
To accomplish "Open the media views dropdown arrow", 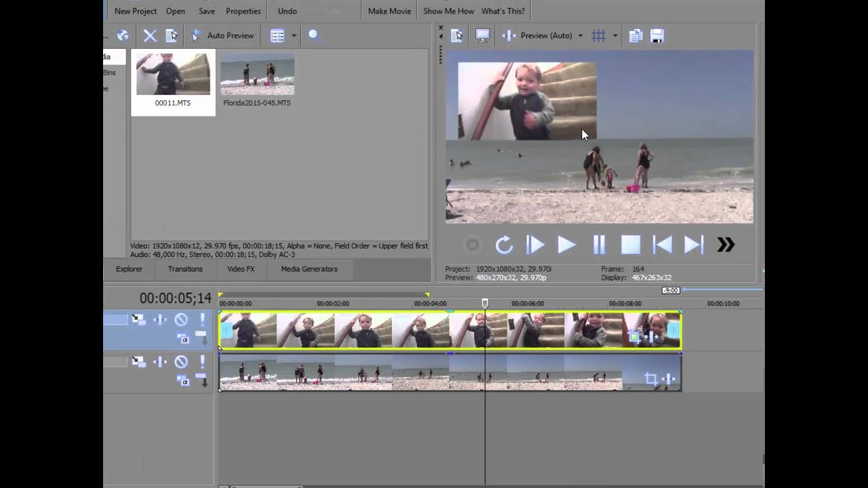I will [x=294, y=36].
